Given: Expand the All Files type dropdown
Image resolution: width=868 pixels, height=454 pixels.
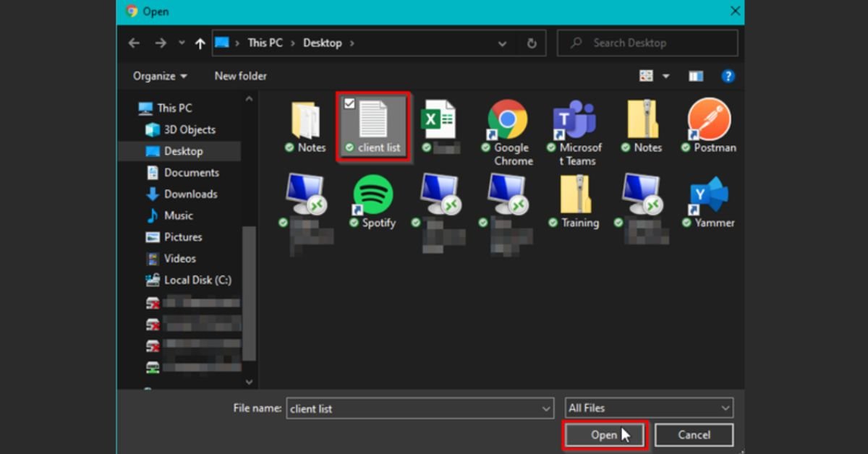Looking at the screenshot, I should tap(649, 408).
